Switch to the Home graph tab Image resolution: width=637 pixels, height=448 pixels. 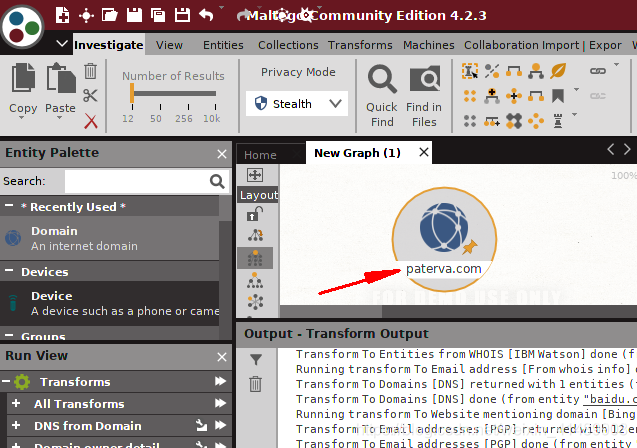tap(260, 155)
